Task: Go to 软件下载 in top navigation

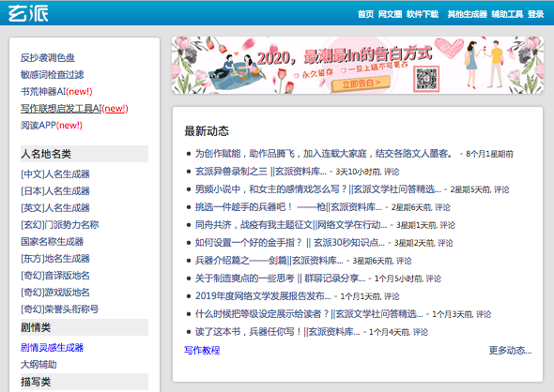Action: 423,14
